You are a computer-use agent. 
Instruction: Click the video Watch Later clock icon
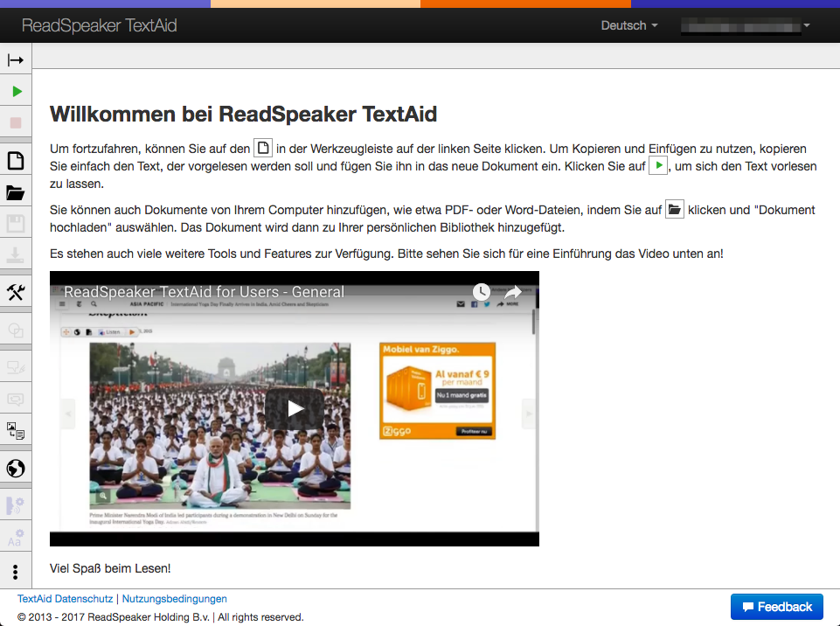[x=481, y=292]
